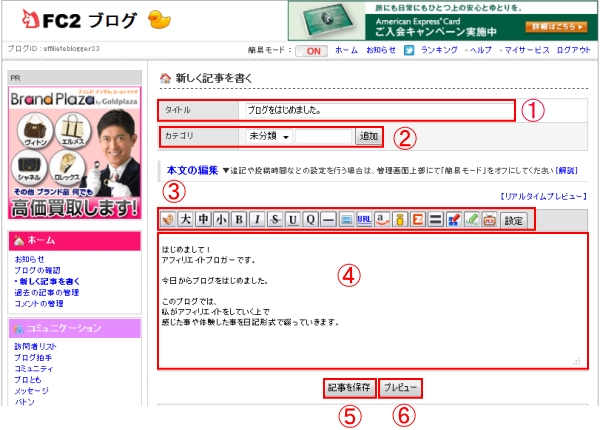The width and height of the screenshot is (600, 430).
Task: Click the double horizontal bars icon
Action: coord(435,220)
